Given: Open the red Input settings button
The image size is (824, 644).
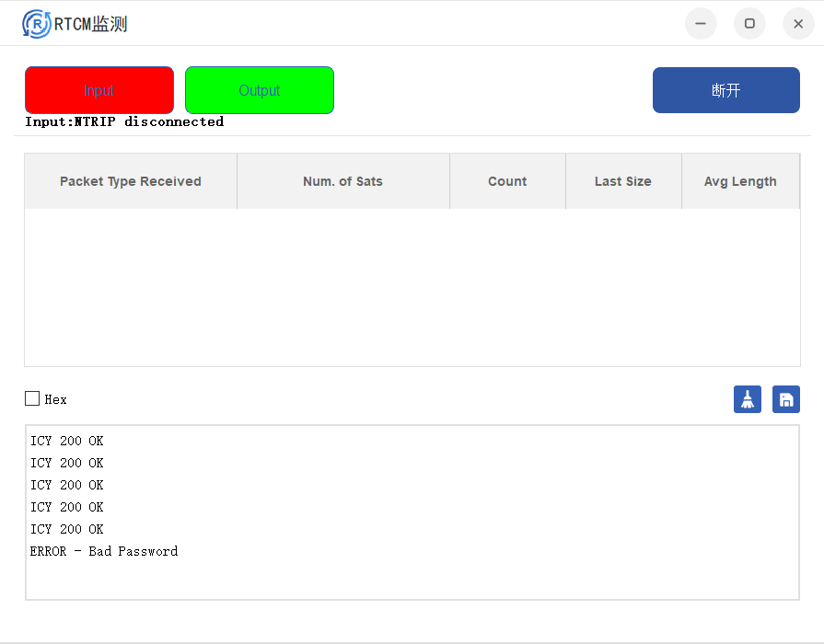Looking at the screenshot, I should coord(99,90).
